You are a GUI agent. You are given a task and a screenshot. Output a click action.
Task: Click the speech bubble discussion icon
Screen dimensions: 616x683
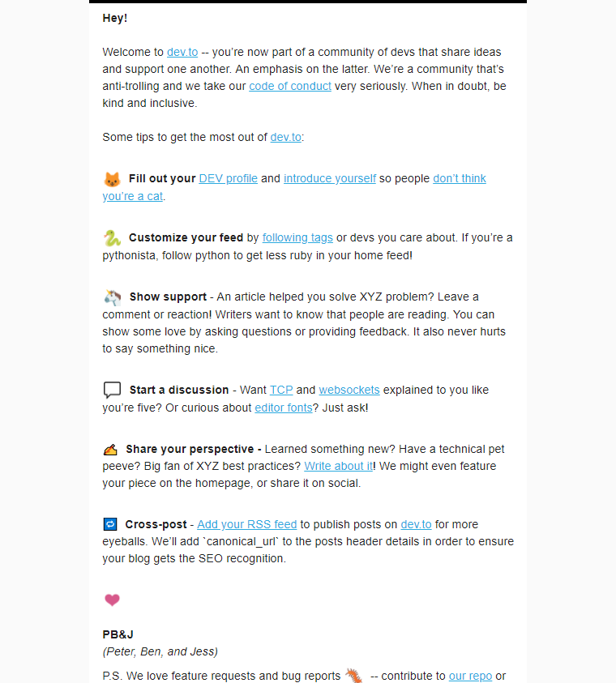[x=112, y=390]
